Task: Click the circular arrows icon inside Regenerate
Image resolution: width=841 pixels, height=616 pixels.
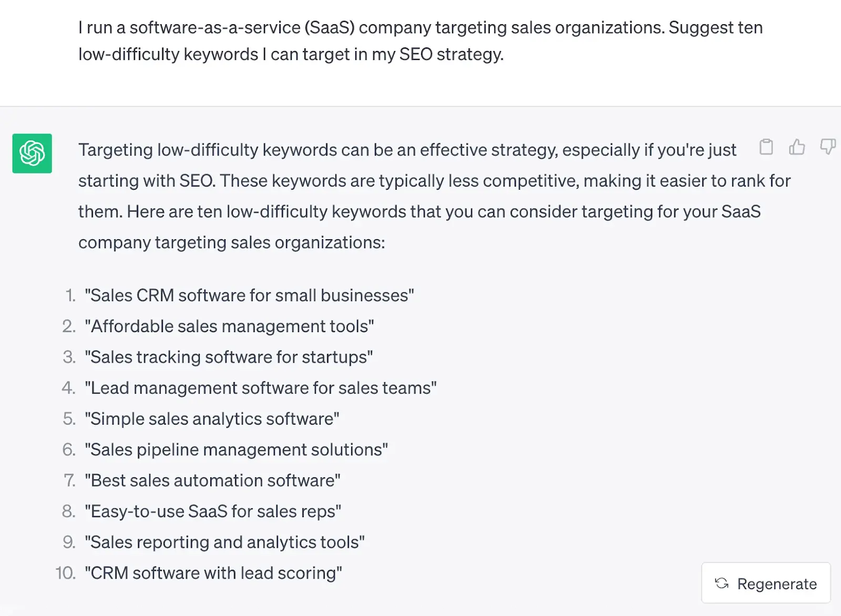Action: pos(722,583)
